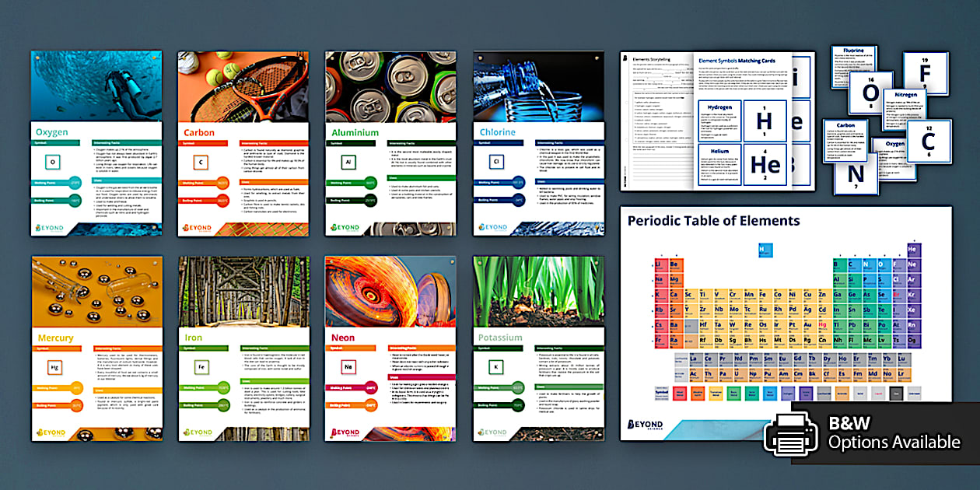The width and height of the screenshot is (980, 490).
Task: Click the BEYOND logo on the Oxygen poster
Action: pos(50,227)
